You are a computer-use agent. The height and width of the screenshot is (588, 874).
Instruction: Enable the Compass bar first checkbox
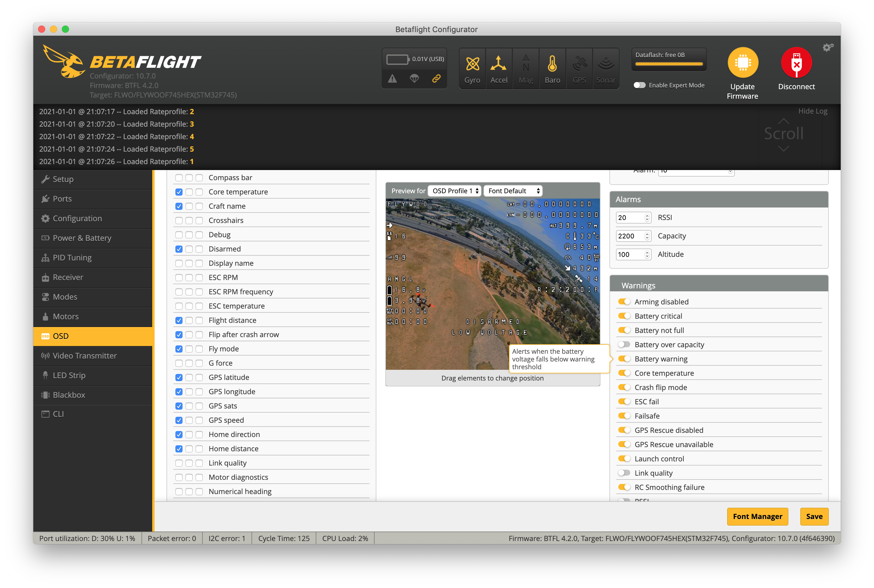point(179,178)
